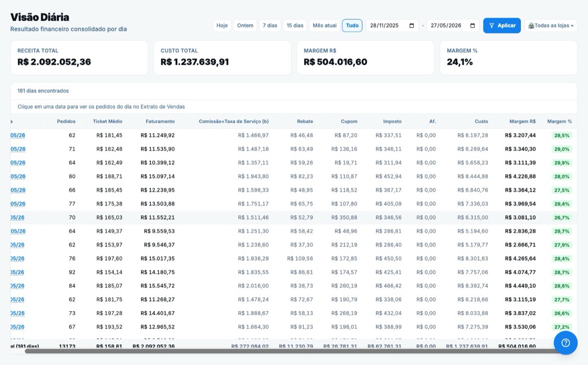The width and height of the screenshot is (588, 365).
Task: Sort by the Faturamento column header
Action: (160, 121)
